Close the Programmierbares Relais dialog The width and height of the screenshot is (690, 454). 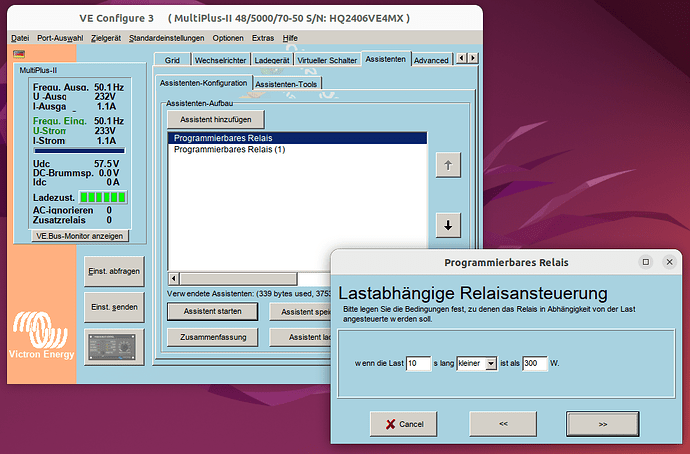[x=669, y=262]
